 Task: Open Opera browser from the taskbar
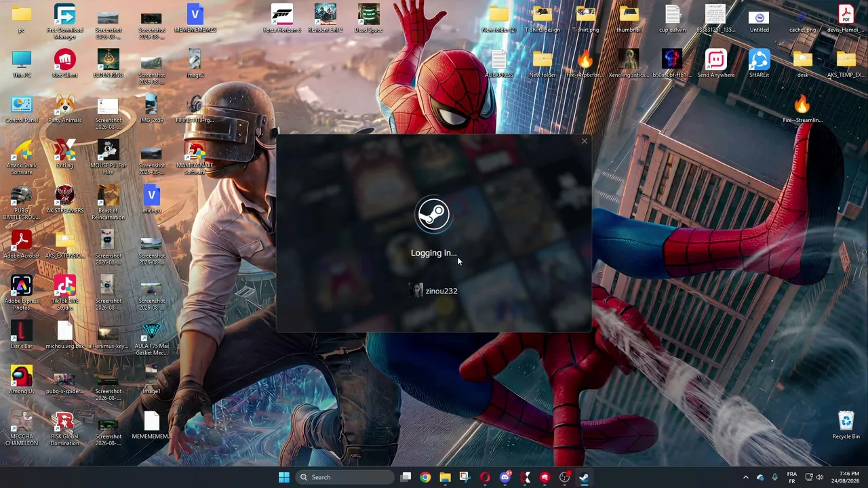[485, 477]
